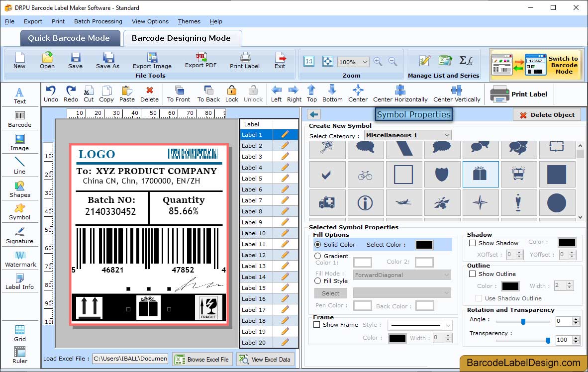Image resolution: width=588 pixels, height=372 pixels.
Task: Select the Text tool in sidebar
Action: 19,95
